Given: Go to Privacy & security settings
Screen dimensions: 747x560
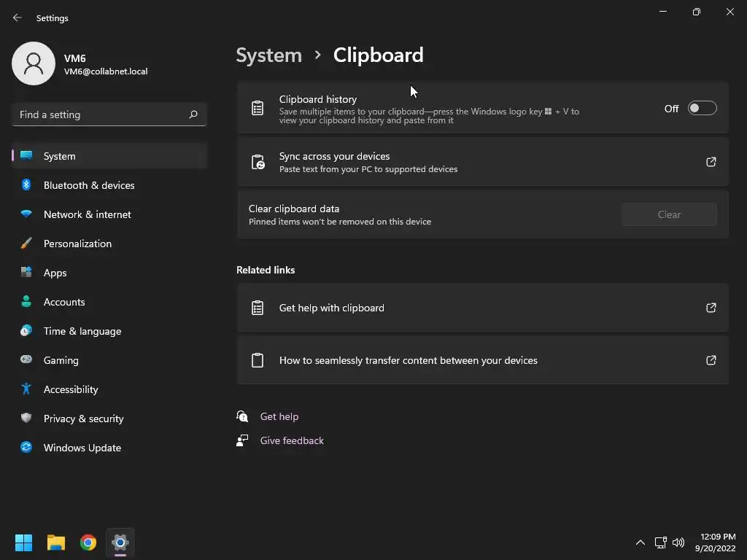Looking at the screenshot, I should [x=83, y=419].
